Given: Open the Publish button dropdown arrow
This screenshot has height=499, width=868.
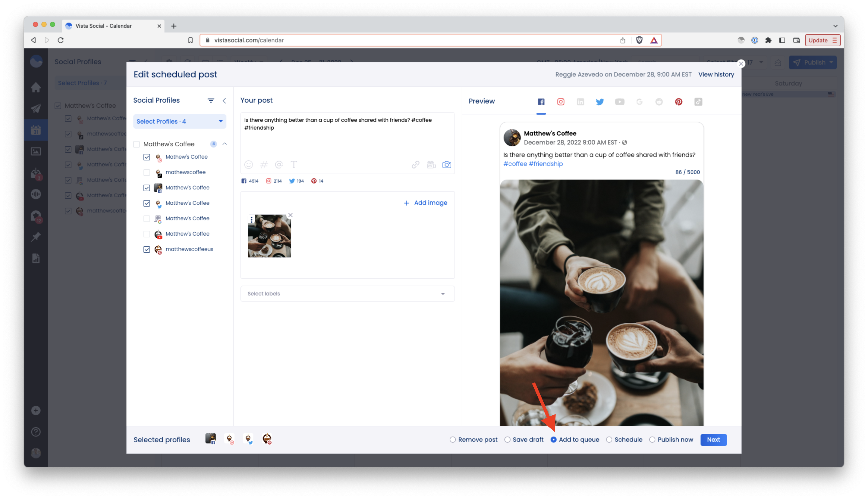Looking at the screenshot, I should click(x=831, y=62).
